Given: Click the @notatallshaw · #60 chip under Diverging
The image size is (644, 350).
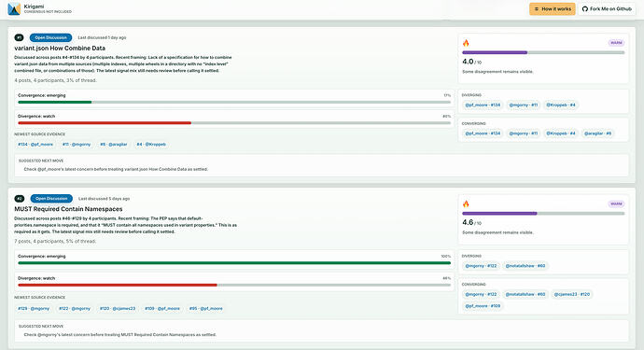Looking at the screenshot, I should 525,266.
